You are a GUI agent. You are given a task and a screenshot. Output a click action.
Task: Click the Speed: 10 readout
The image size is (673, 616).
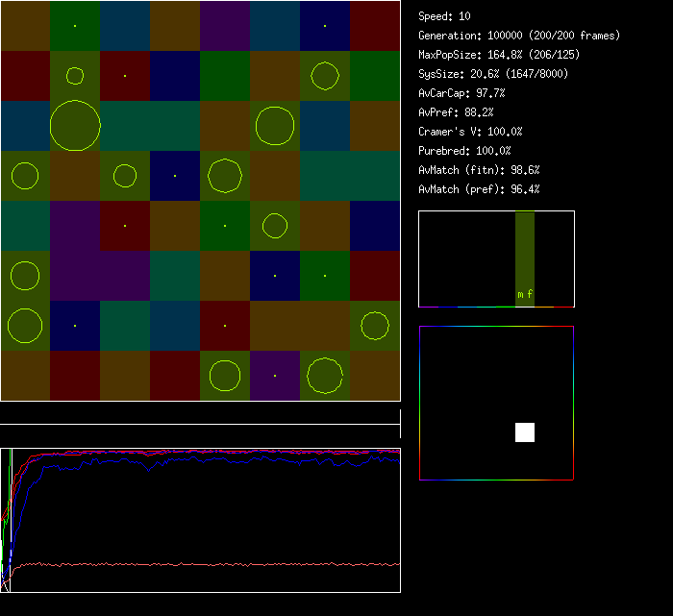[444, 16]
